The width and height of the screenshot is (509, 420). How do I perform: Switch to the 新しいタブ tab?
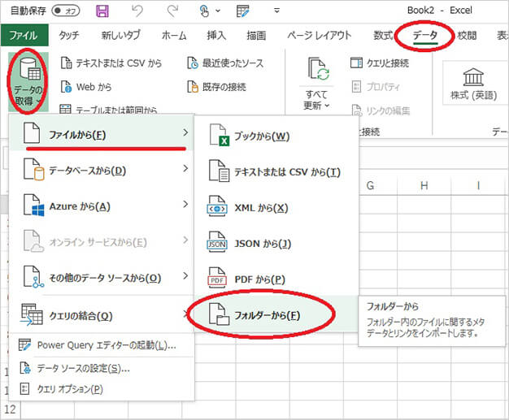click(121, 35)
